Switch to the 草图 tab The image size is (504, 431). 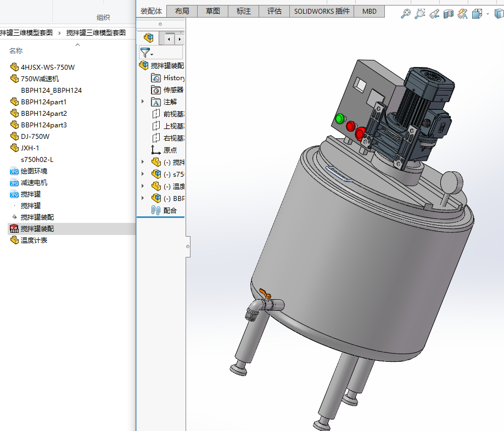tap(213, 11)
